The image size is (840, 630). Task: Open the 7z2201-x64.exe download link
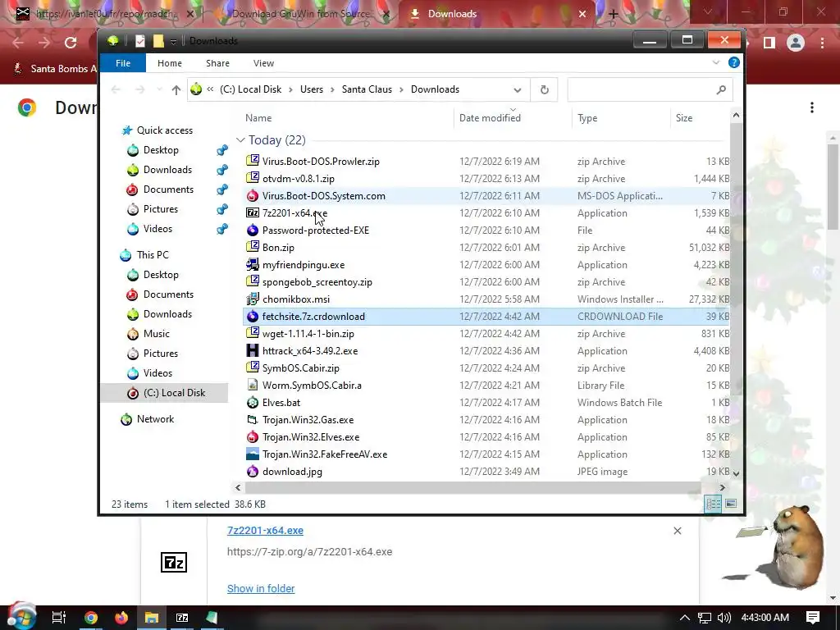265,531
